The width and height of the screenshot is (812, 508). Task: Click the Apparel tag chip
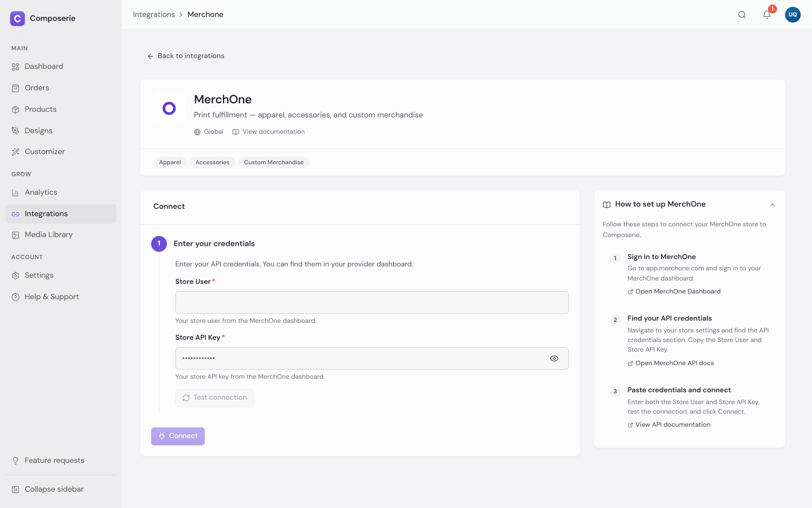(x=170, y=162)
